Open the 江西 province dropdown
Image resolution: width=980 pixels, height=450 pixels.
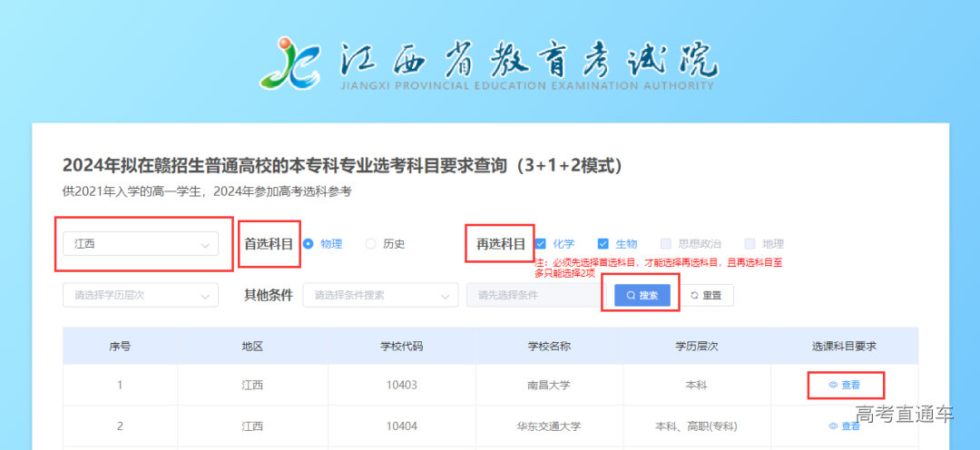pos(141,244)
